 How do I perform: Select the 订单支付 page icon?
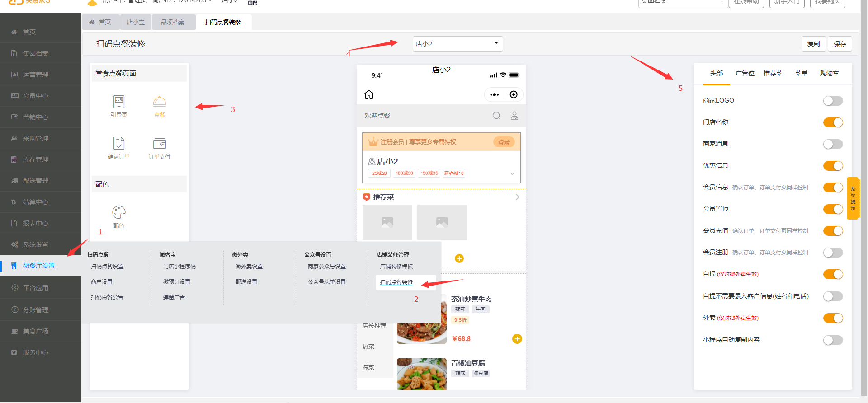160,148
